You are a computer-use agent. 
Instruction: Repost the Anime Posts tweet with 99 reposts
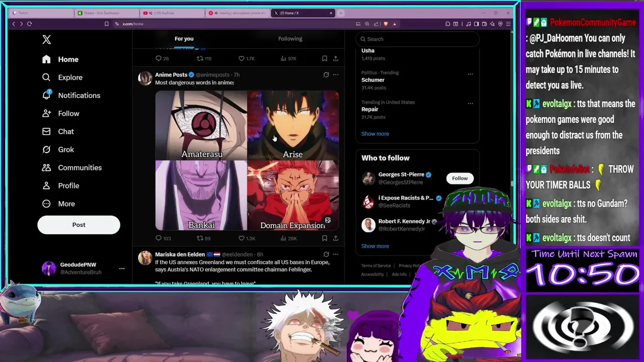204,238
